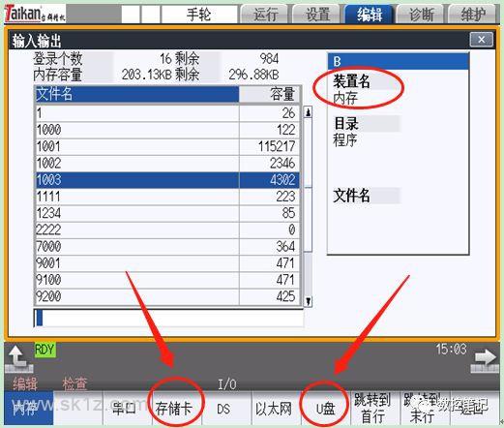Click the 203.13KB memory used value
This screenshot has height=428, width=504.
pyautogui.click(x=147, y=75)
